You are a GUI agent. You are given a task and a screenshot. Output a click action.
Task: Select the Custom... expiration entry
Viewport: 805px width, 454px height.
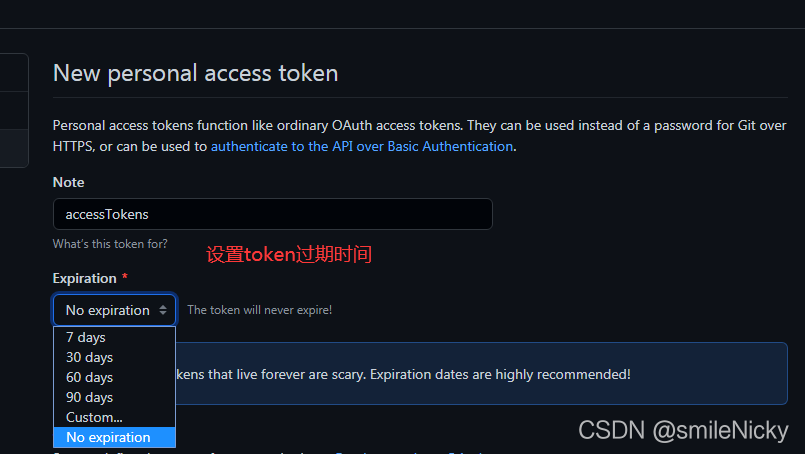coord(114,418)
